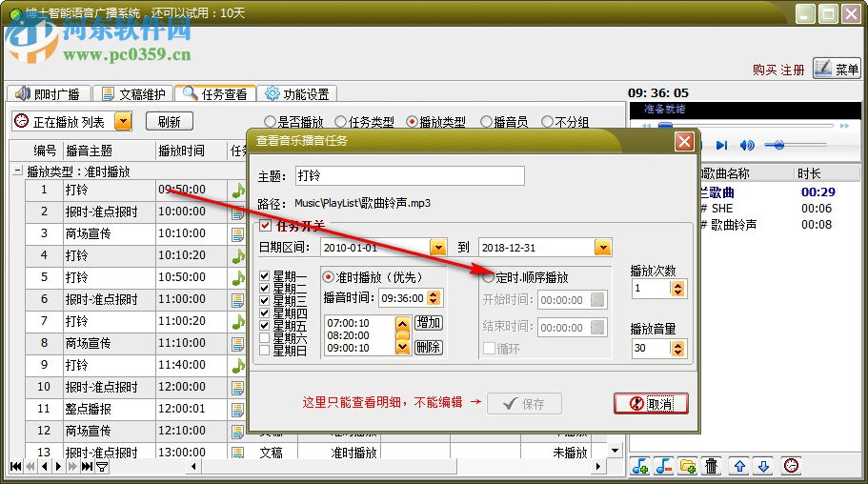Group tasks by 是否播放
Viewport: 868px width, 484px height.
tap(270, 121)
